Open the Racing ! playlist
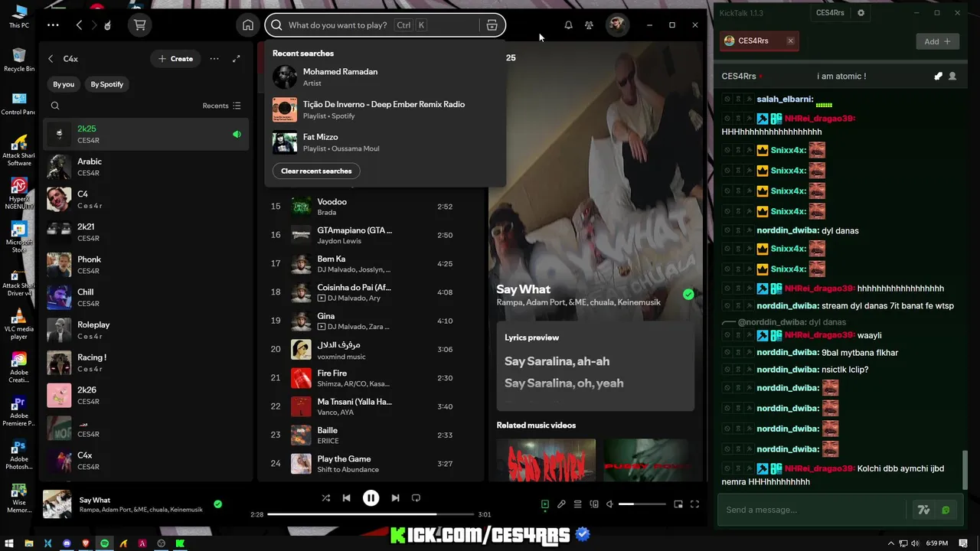Image resolution: width=980 pixels, height=551 pixels. (x=145, y=363)
